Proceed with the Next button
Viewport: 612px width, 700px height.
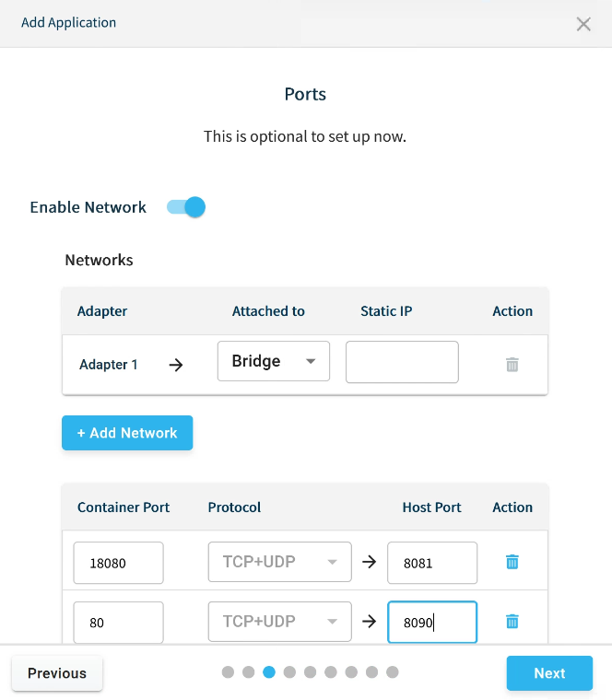pyautogui.click(x=549, y=673)
